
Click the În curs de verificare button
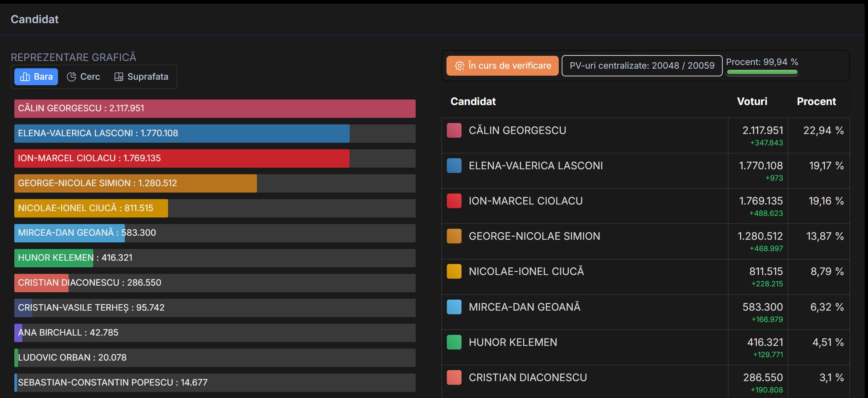click(x=502, y=66)
